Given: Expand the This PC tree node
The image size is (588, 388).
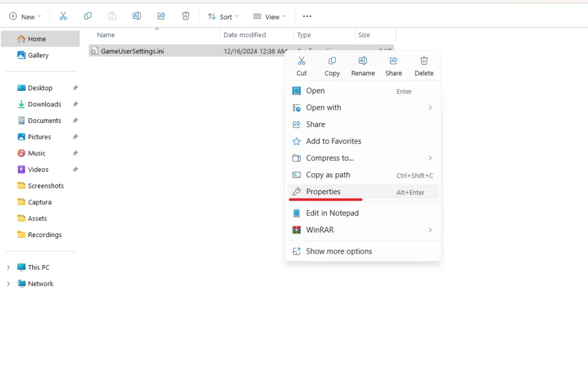Looking at the screenshot, I should (x=8, y=267).
